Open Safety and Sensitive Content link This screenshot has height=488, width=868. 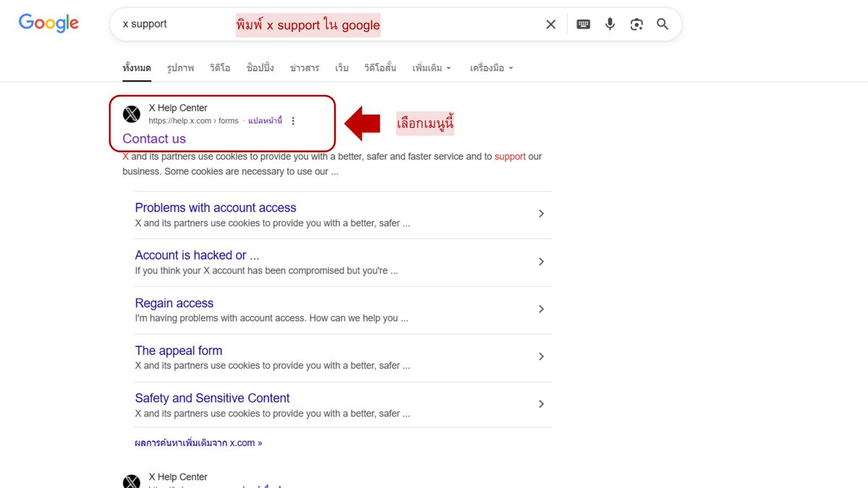coord(212,398)
